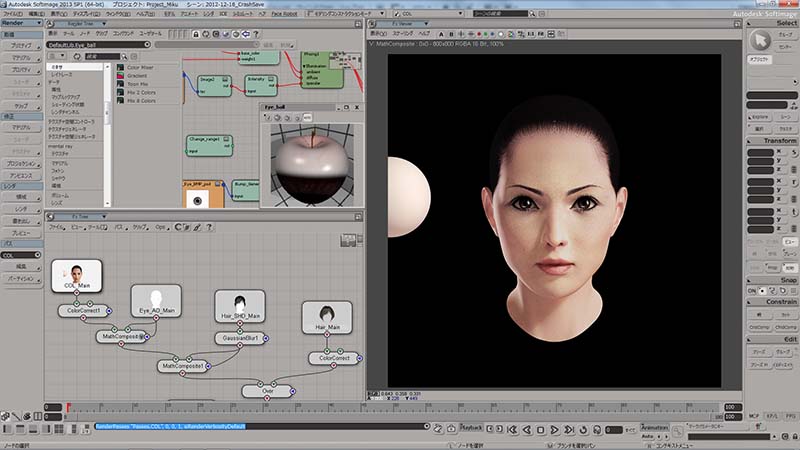
Task: Play the animation forward
Action: pyautogui.click(x=555, y=430)
